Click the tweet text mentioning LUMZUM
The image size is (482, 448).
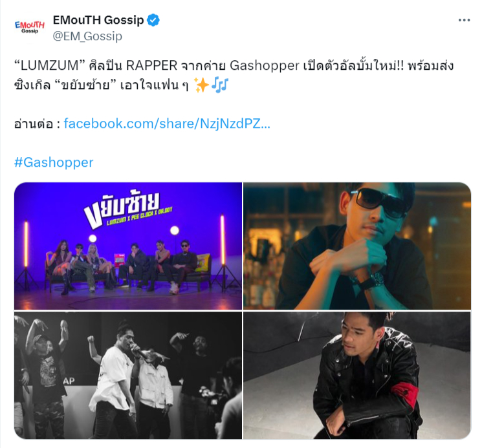click(234, 75)
